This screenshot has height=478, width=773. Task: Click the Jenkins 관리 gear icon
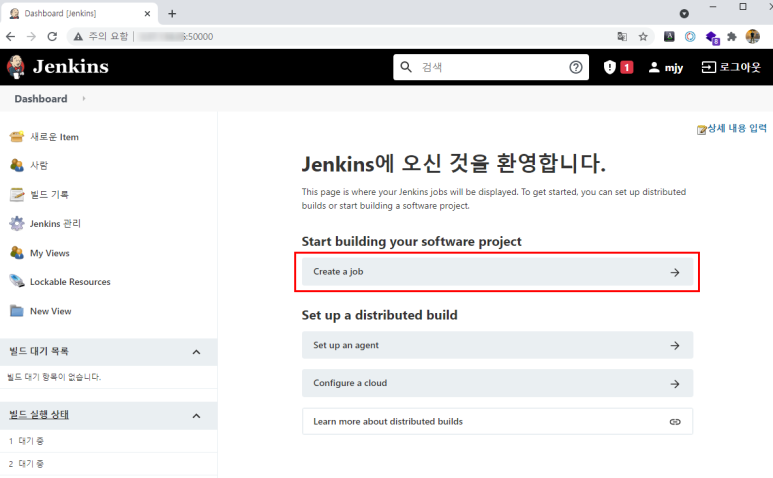coord(17,223)
